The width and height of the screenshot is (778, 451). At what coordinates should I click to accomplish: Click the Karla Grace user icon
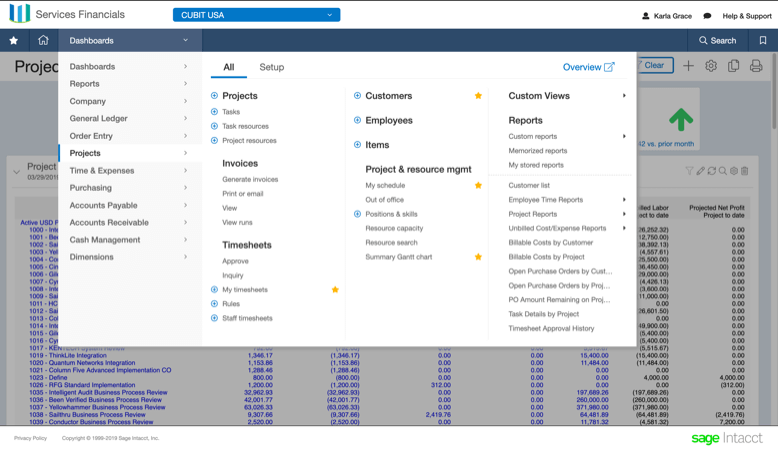(x=646, y=16)
